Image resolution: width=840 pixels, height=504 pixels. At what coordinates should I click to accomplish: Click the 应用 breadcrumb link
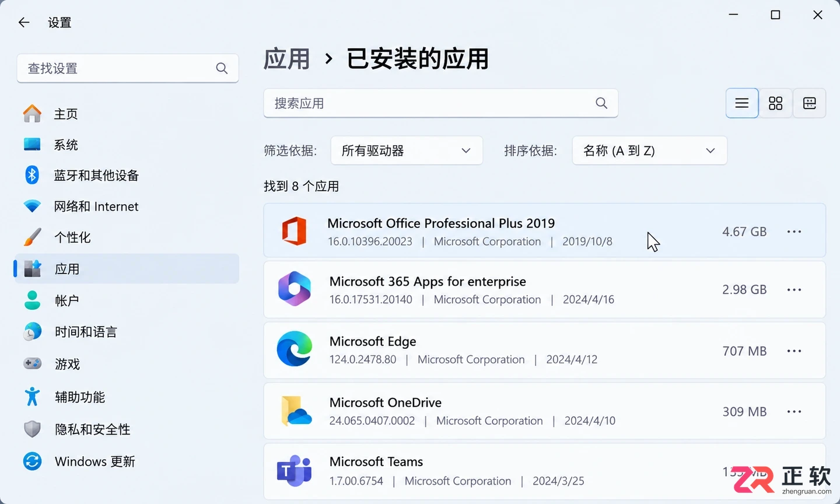[286, 59]
